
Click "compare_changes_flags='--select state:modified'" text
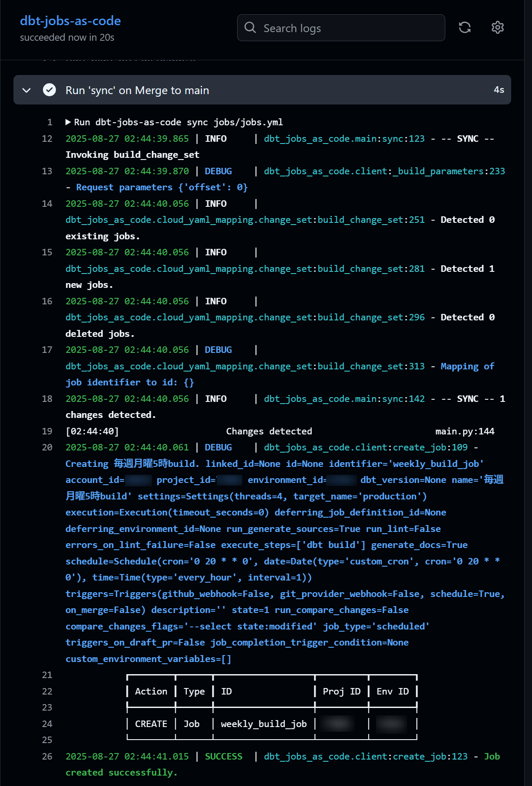click(191, 626)
